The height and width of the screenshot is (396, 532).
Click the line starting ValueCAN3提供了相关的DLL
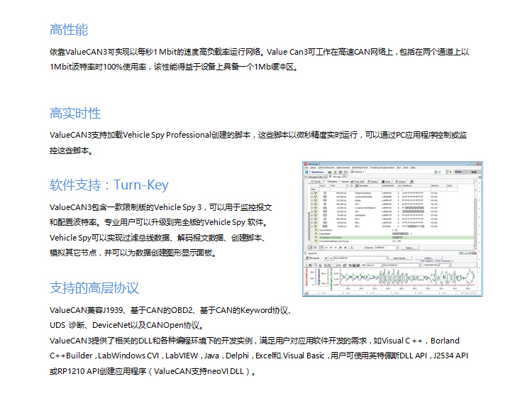pyautogui.click(x=255, y=341)
